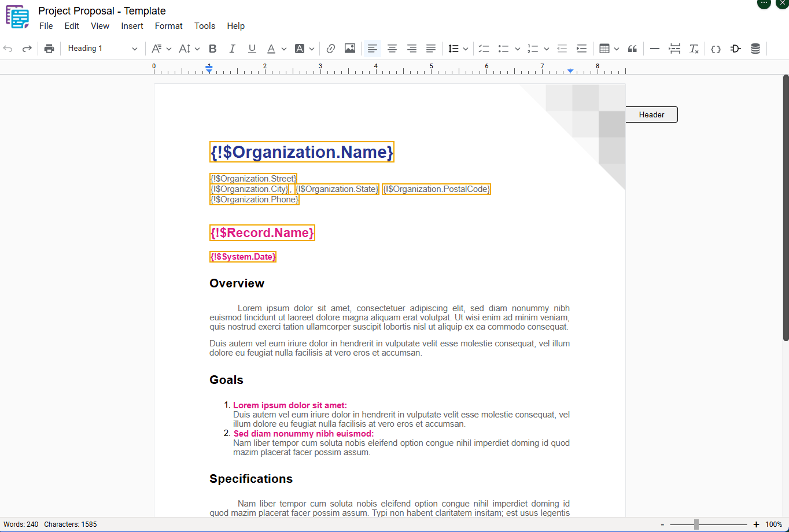
Task: Click the redo arrow icon
Action: coord(27,49)
